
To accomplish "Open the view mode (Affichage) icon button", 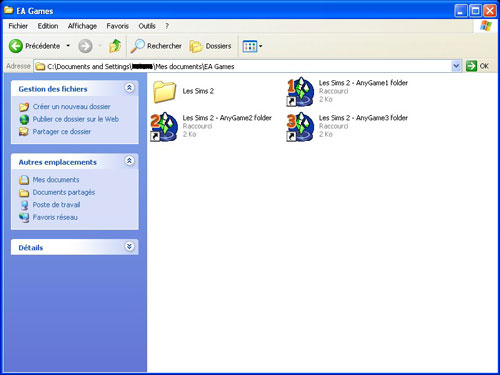I will point(250,46).
